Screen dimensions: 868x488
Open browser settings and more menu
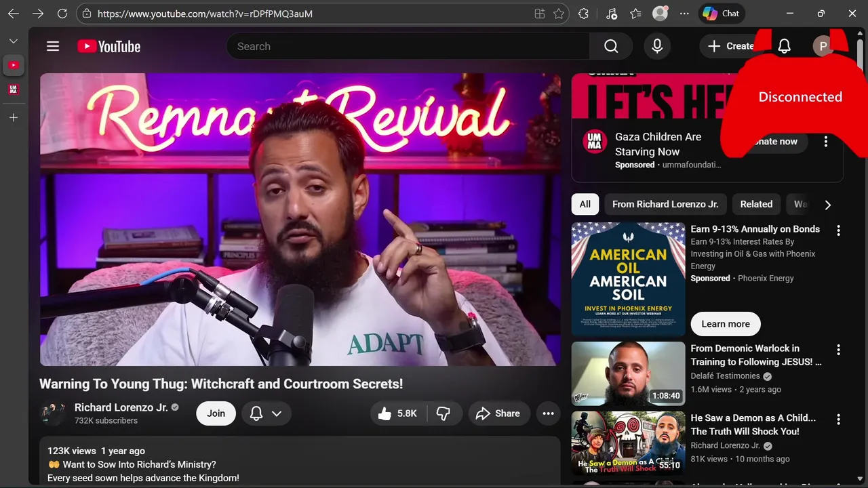pyautogui.click(x=684, y=14)
